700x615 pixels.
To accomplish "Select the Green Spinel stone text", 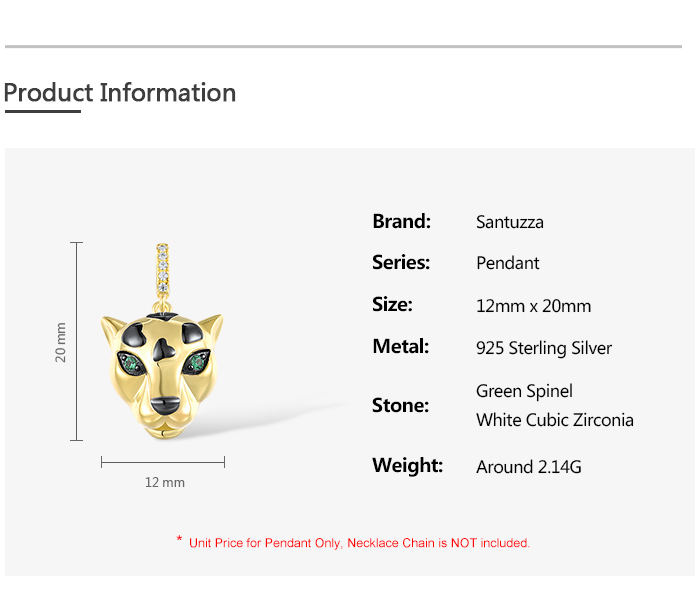I will pyautogui.click(x=524, y=391).
